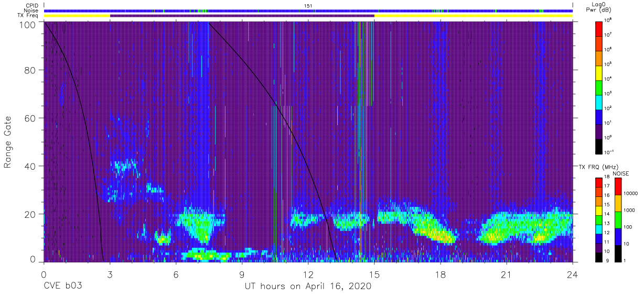Select green segment of NOISE colorbar
This screenshot has height=297, width=644.
618,220
